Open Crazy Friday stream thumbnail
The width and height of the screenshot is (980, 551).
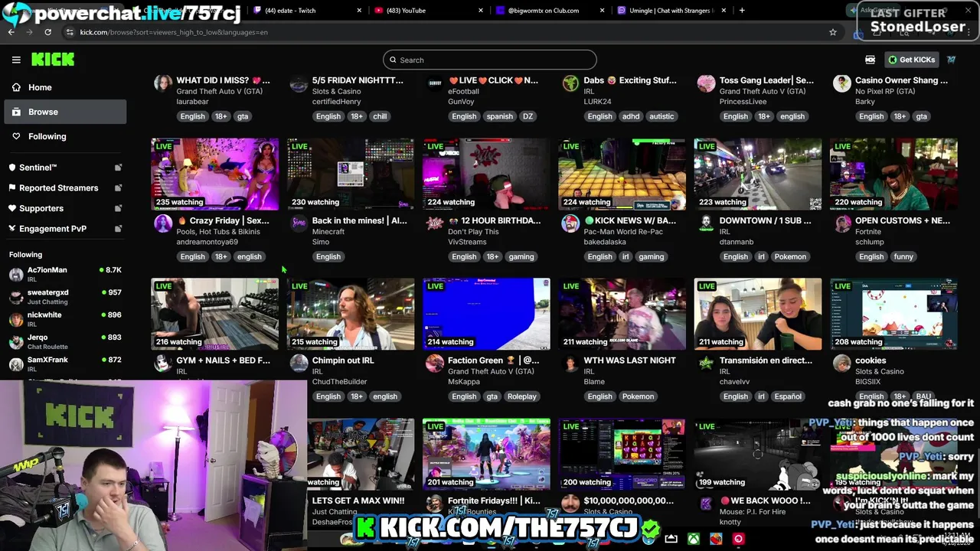click(215, 174)
